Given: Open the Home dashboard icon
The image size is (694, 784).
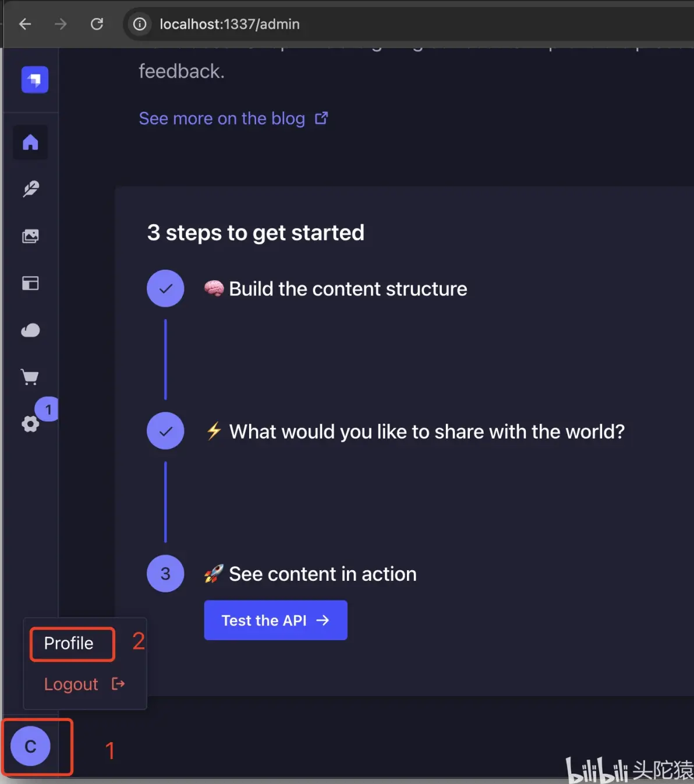Looking at the screenshot, I should coord(30,142).
